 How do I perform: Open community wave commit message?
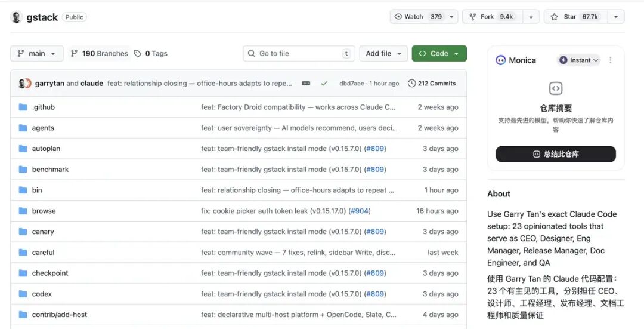click(x=298, y=253)
